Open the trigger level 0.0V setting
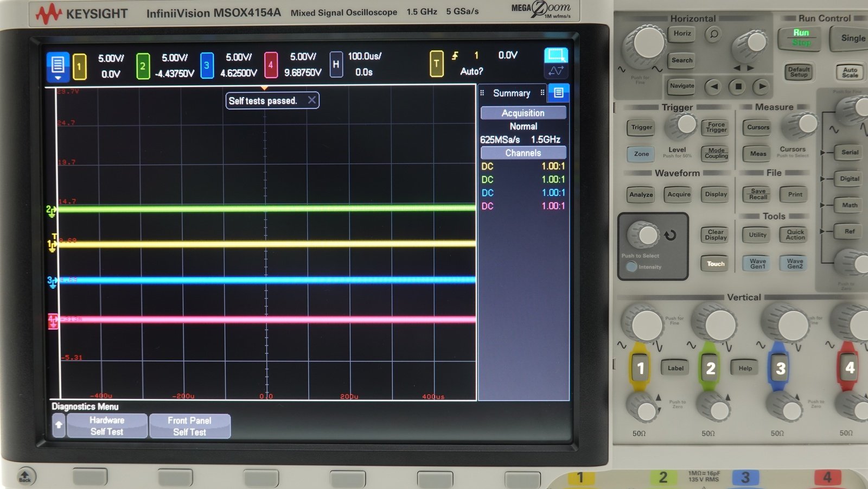This screenshot has width=868, height=489. coord(508,55)
